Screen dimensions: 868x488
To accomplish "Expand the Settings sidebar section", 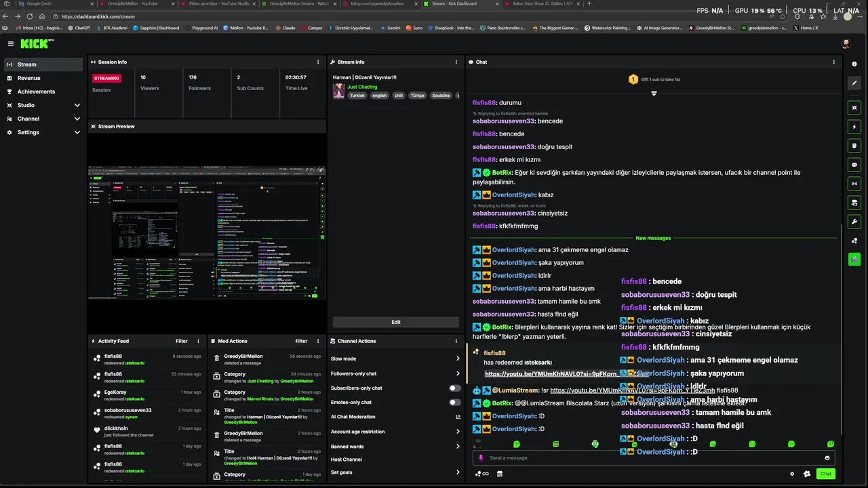I will [43, 132].
